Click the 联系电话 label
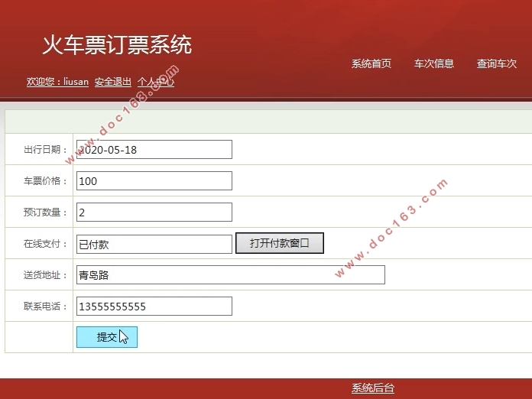Screen dimensions: 532x399 [x=45, y=307]
